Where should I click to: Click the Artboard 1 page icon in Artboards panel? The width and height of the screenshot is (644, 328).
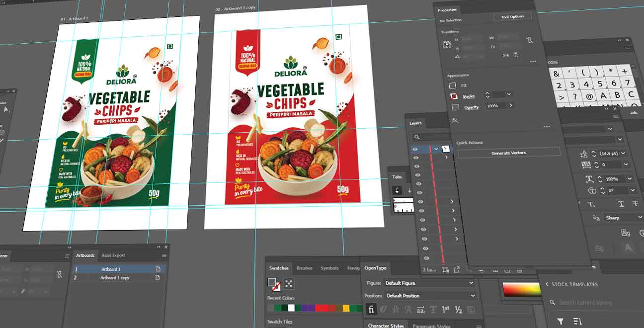(158, 269)
